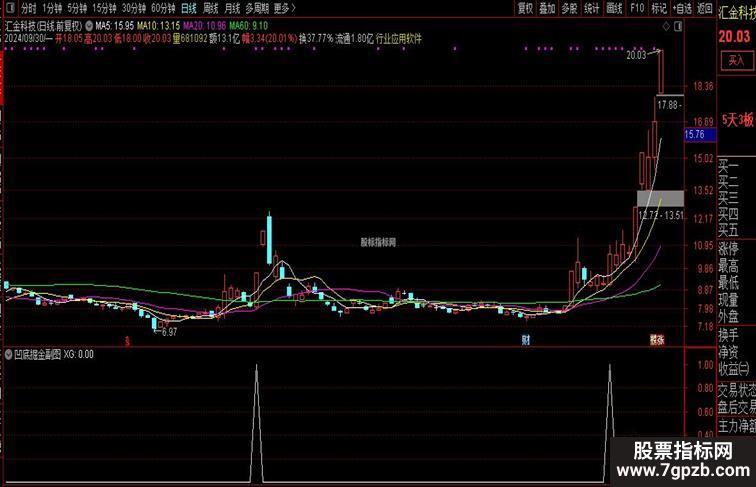The image size is (756, 487).
Task: Click the large 20.03 current price
Action: pyautogui.click(x=734, y=36)
